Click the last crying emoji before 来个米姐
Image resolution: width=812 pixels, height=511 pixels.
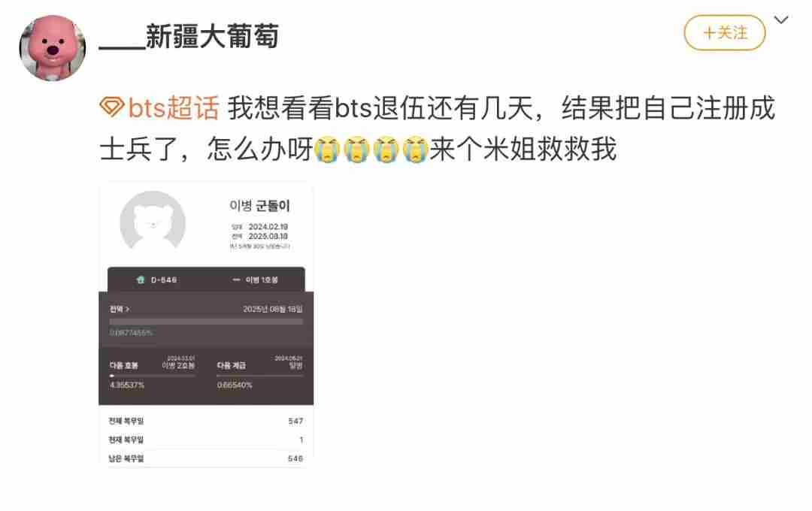415,149
